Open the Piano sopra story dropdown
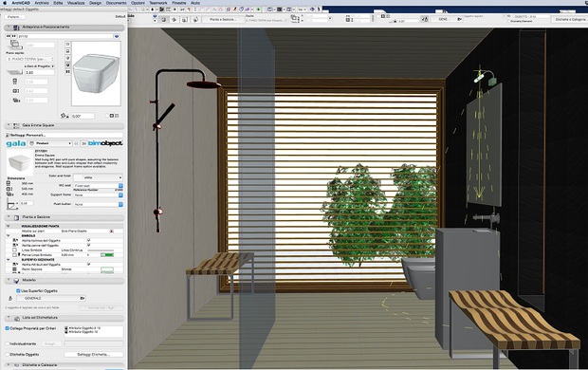The width and height of the screenshot is (588, 370). (30, 59)
